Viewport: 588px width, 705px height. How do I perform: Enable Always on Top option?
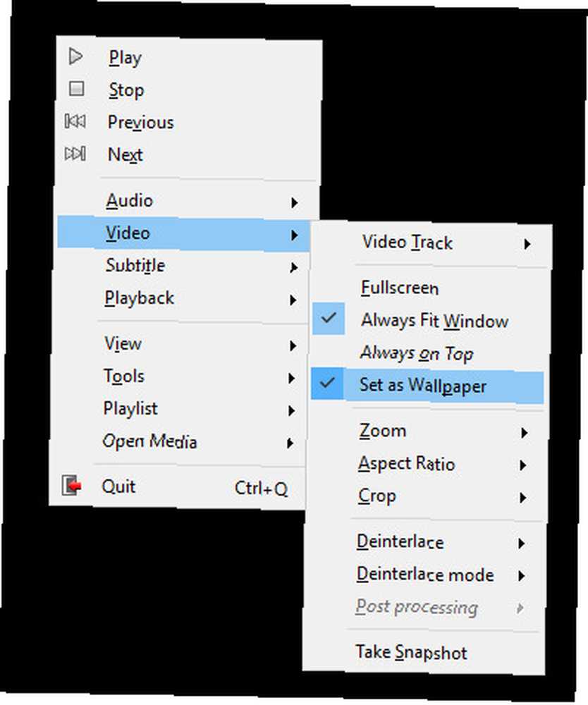click(x=416, y=353)
